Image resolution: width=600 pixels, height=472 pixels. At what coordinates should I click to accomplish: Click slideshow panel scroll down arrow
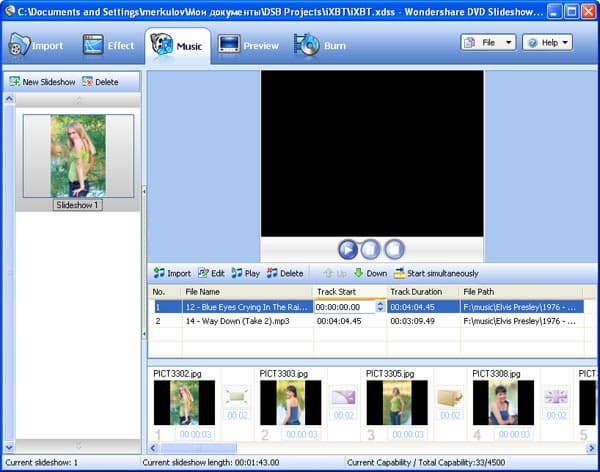point(9,447)
